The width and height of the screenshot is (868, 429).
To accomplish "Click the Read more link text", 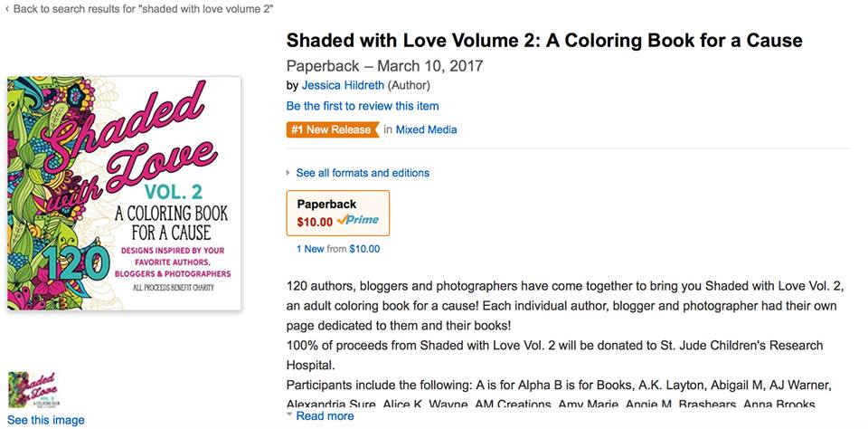I will point(325,416).
